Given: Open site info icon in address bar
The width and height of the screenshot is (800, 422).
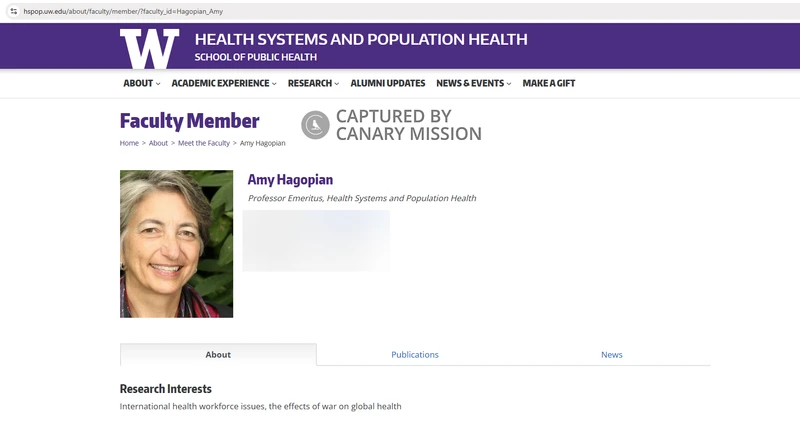Looking at the screenshot, I should point(14,11).
